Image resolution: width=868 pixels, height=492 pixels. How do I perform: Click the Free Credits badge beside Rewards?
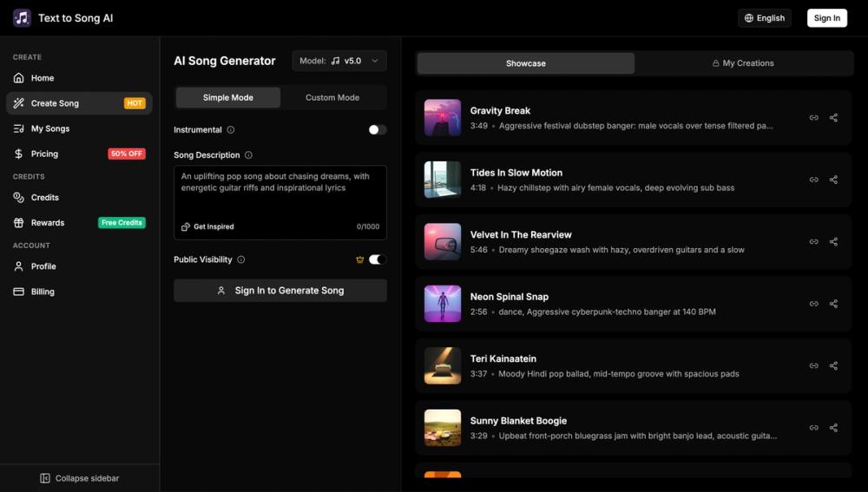(x=122, y=222)
